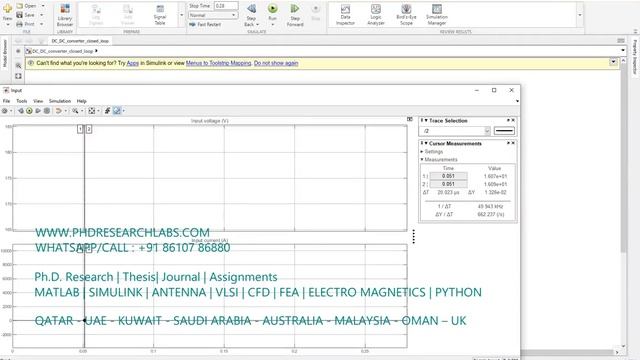Open the View menu in the Input scope
The image size is (640, 360).
(x=38, y=101)
